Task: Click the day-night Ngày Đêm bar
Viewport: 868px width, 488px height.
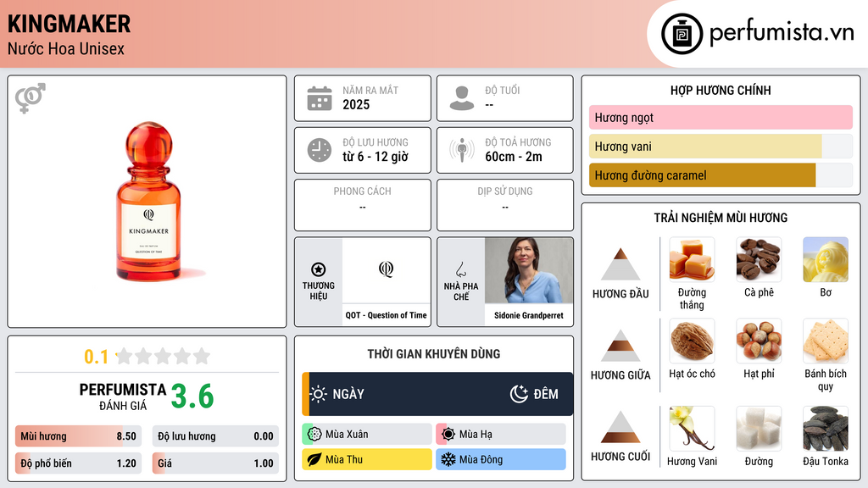Action: [x=437, y=394]
